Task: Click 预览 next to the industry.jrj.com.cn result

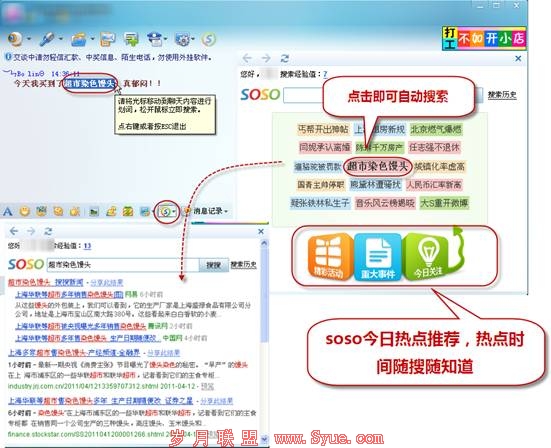Action: [208, 387]
